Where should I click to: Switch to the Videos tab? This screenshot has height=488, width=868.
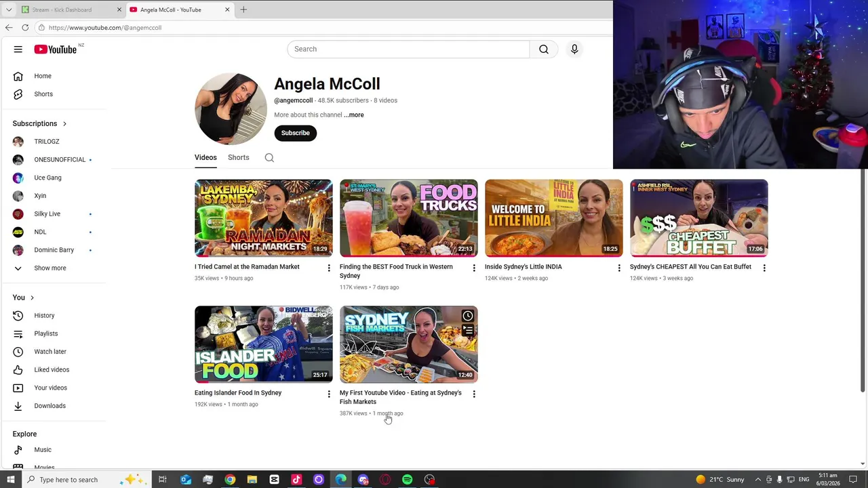(205, 157)
